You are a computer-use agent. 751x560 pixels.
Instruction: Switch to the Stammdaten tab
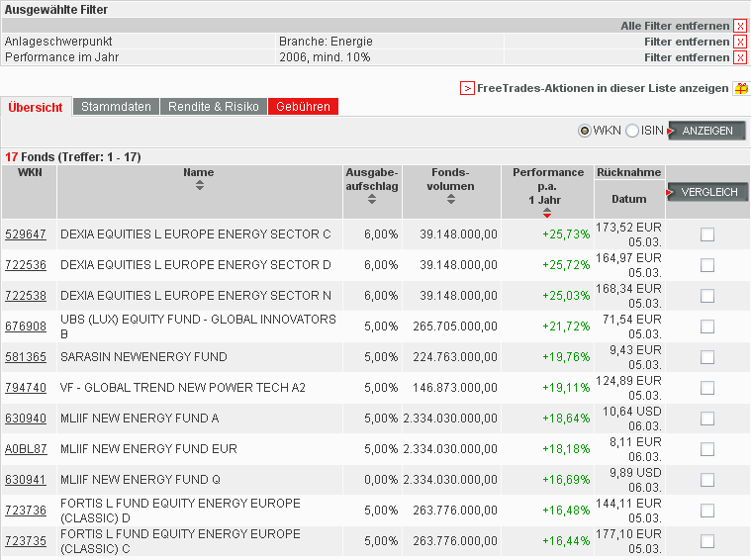116,107
